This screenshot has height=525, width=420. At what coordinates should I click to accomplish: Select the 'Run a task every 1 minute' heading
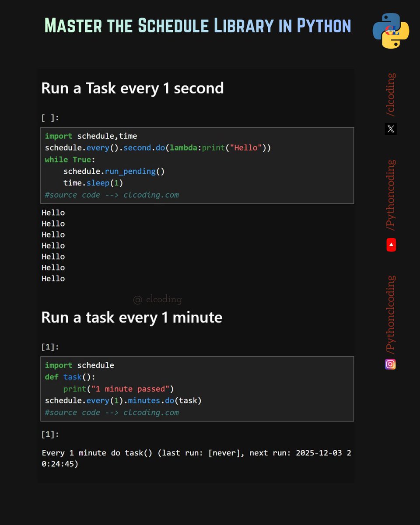click(132, 317)
